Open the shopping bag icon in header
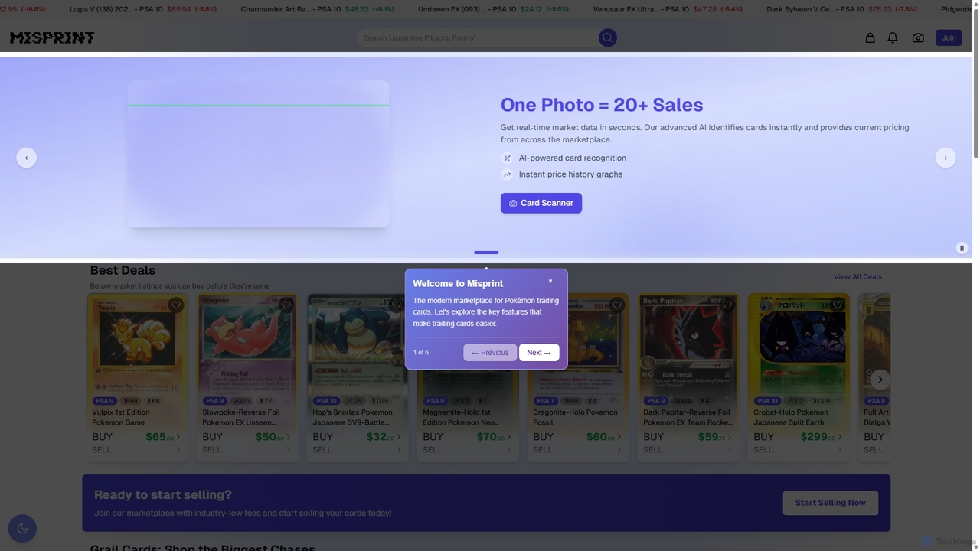980x551 pixels. click(870, 37)
